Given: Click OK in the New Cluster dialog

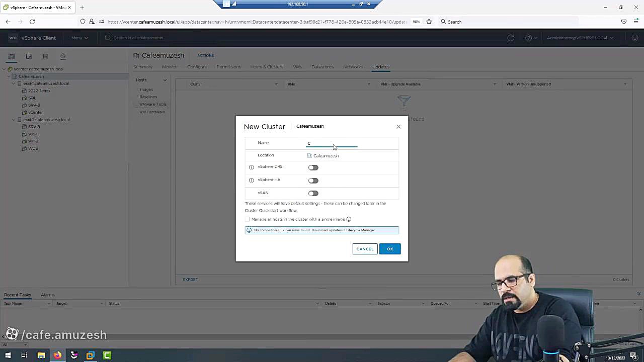Looking at the screenshot, I should pyautogui.click(x=390, y=249).
